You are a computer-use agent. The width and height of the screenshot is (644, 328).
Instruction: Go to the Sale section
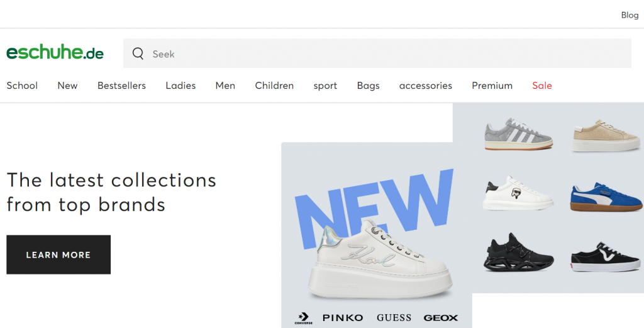[x=541, y=86]
